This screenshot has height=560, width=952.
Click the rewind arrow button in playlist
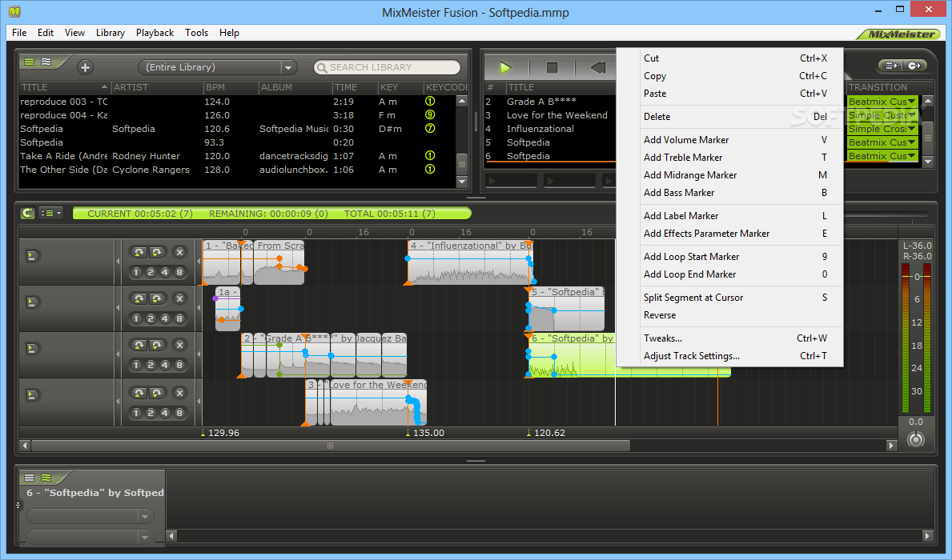tap(598, 67)
